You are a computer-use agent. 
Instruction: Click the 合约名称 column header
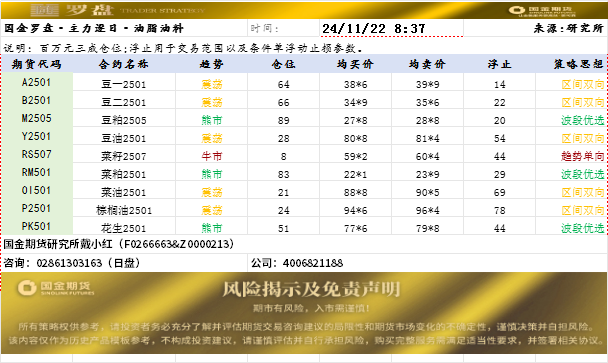[x=124, y=64]
